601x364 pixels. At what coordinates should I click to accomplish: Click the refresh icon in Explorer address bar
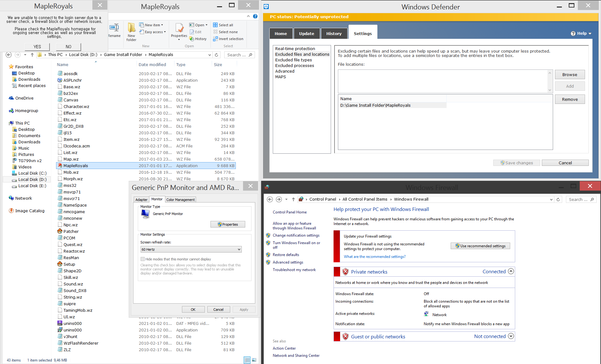[x=216, y=55]
